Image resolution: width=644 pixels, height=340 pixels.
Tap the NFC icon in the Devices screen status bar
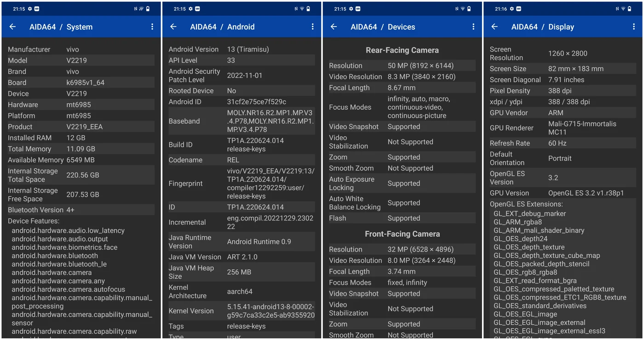tap(457, 9)
